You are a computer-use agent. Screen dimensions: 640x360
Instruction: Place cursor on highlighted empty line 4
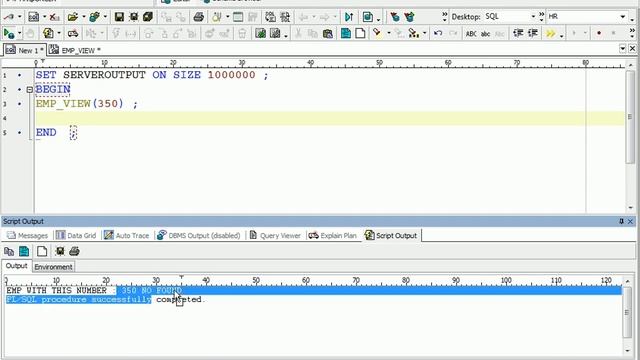(x=330, y=118)
